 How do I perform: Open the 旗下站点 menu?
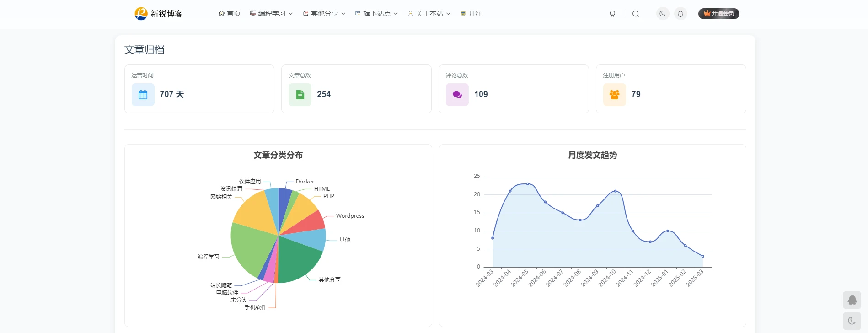point(376,14)
